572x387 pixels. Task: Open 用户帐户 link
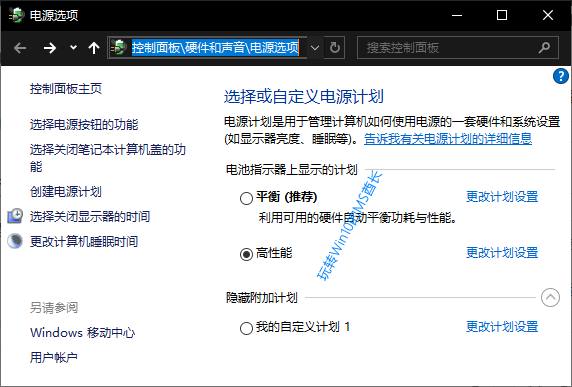point(54,357)
